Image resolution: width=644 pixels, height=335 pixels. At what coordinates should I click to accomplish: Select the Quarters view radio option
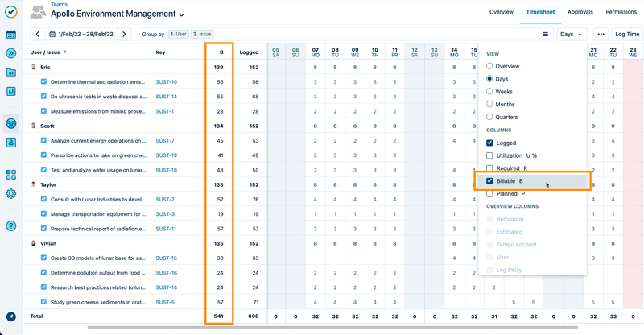[x=489, y=117]
